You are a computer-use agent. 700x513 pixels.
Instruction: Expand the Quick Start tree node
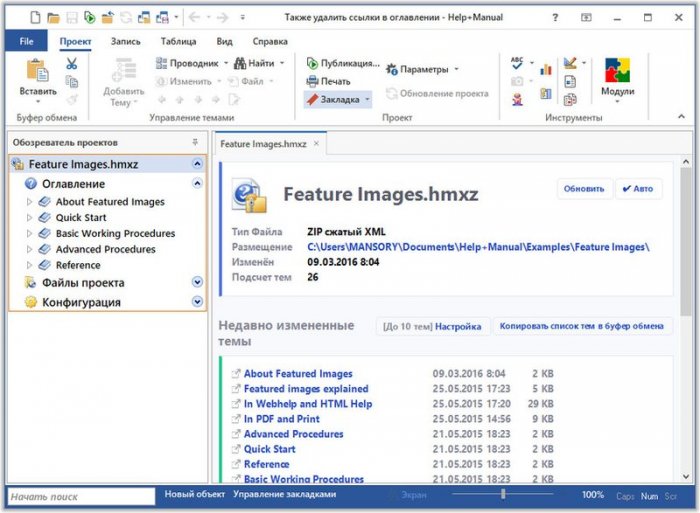click(x=30, y=218)
